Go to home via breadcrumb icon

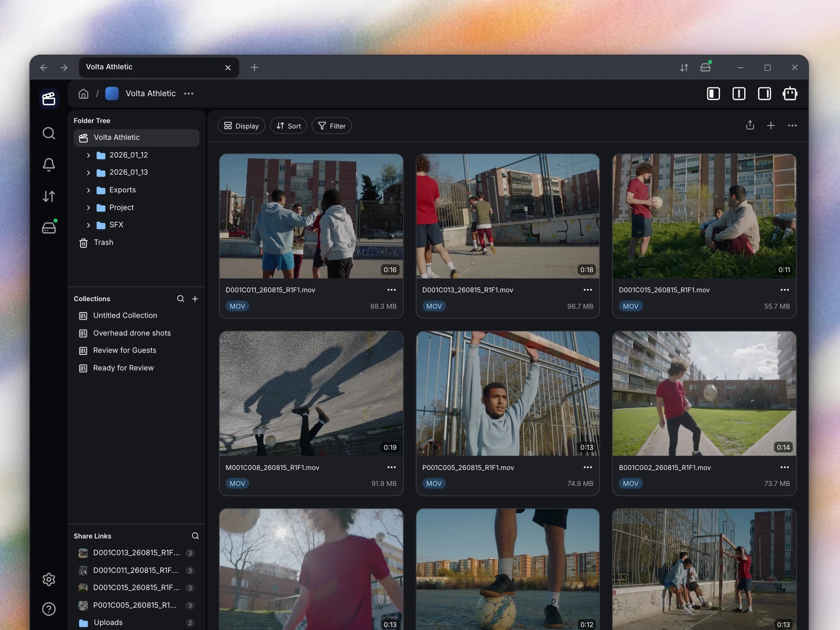(x=84, y=93)
